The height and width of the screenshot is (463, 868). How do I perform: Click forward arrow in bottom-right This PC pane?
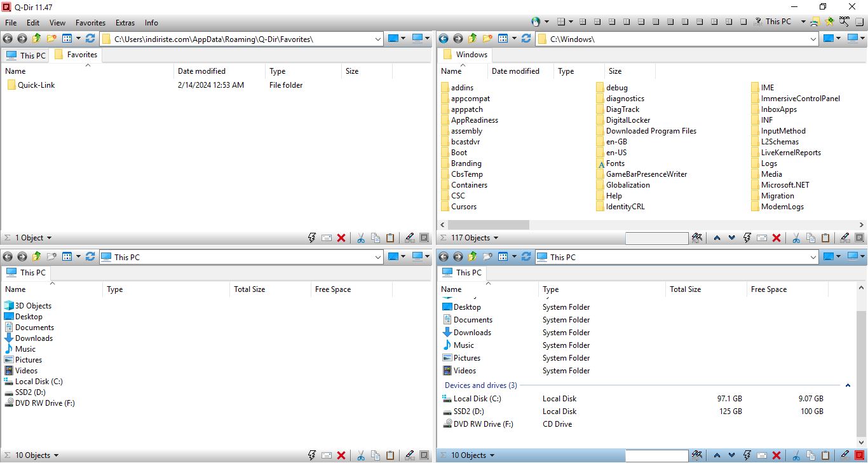pos(458,257)
